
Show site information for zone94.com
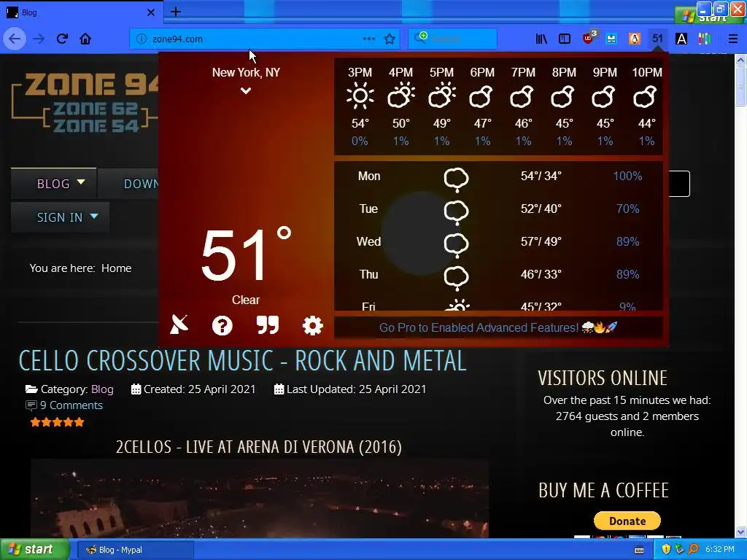142,39
